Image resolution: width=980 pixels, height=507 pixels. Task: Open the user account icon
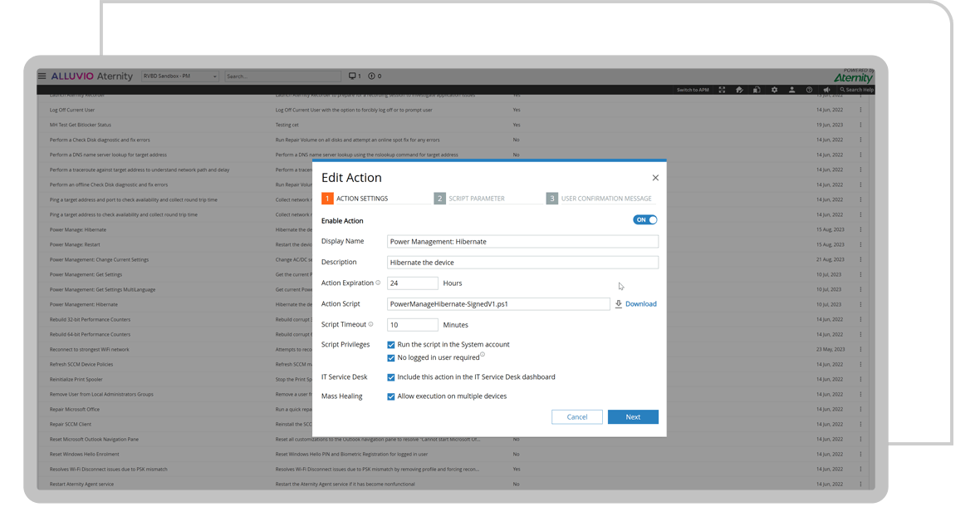coord(791,90)
